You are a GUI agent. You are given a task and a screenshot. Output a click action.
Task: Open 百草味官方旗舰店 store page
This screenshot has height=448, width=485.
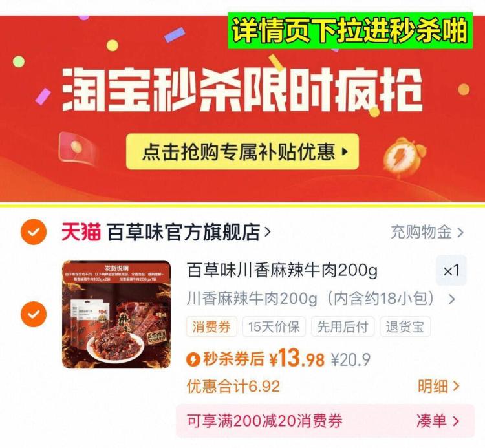[189, 232]
